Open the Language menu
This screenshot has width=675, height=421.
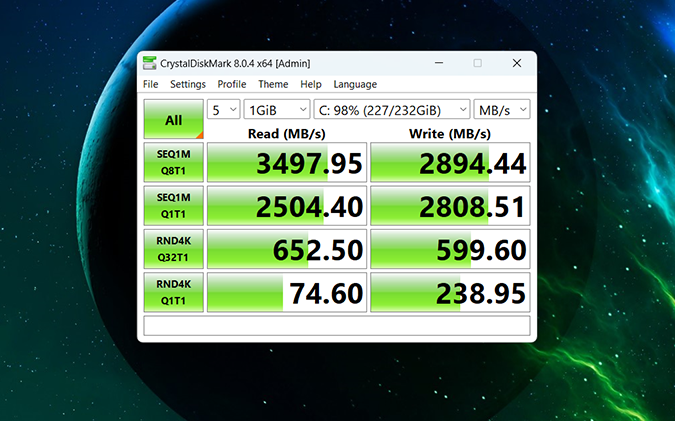point(355,84)
